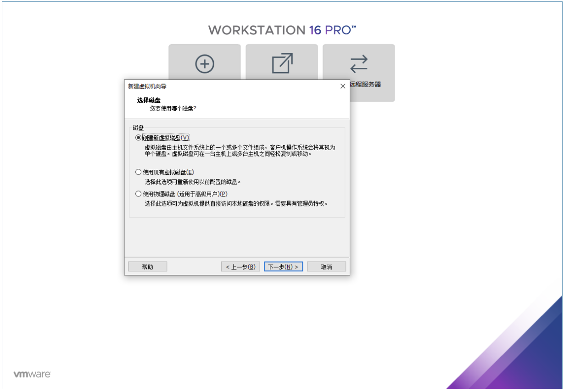Viewport: 564px width, 392px height.
Task: Click description text 选择此选项可重新使用以前配置的磁盘
Action: [193, 182]
